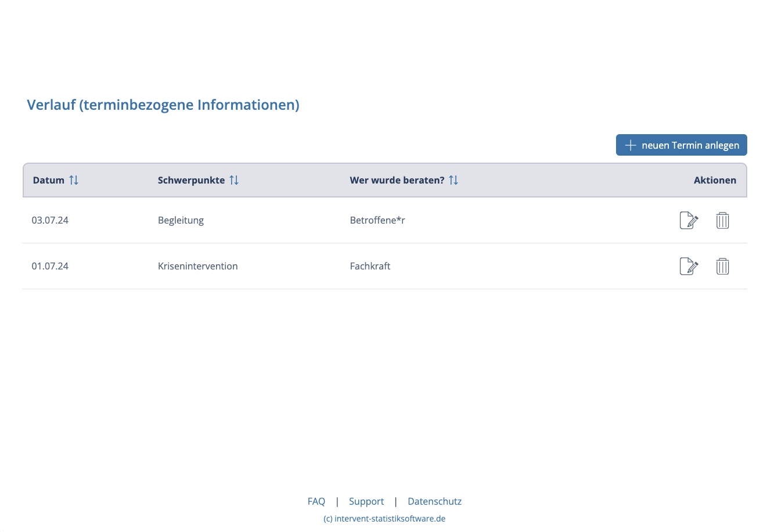Click the Krisenintervention cell
767x532 pixels.
pyautogui.click(x=197, y=266)
